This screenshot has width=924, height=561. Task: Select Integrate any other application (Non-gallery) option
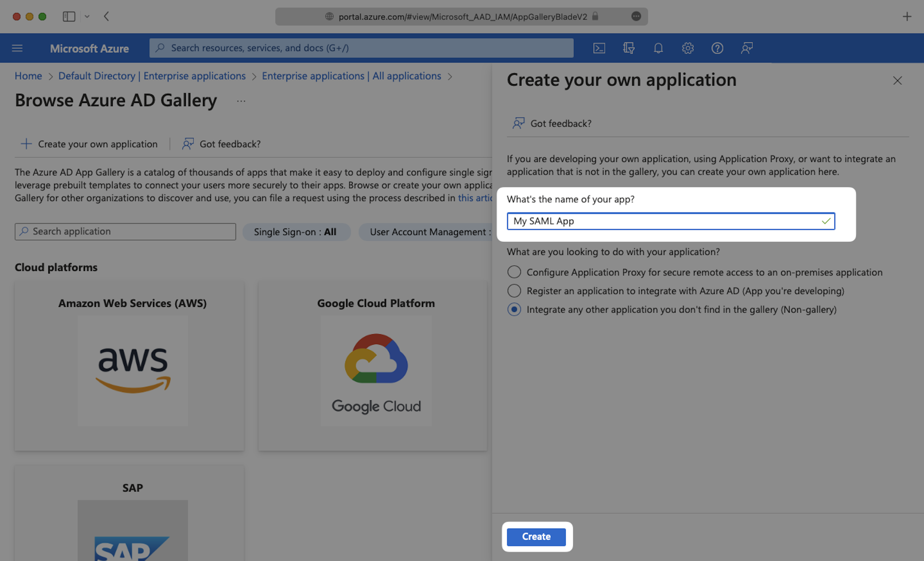click(x=514, y=309)
